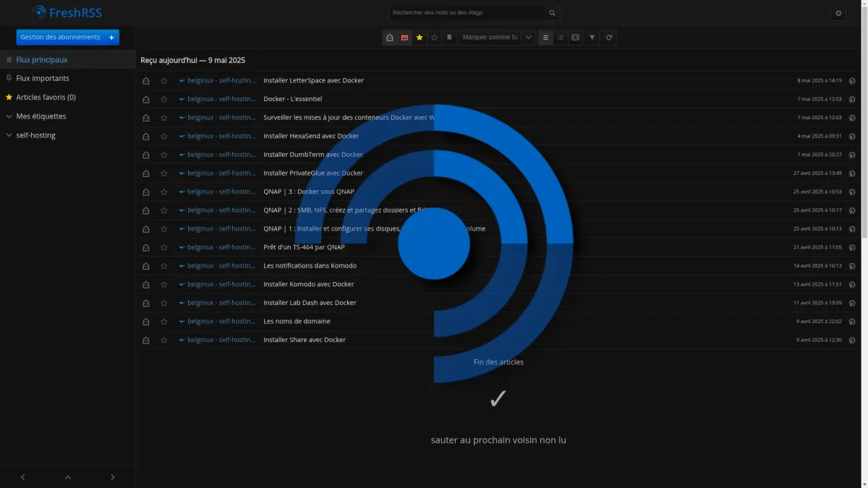
Task: Open 'Mes étiquettes' list
Action: pos(41,116)
